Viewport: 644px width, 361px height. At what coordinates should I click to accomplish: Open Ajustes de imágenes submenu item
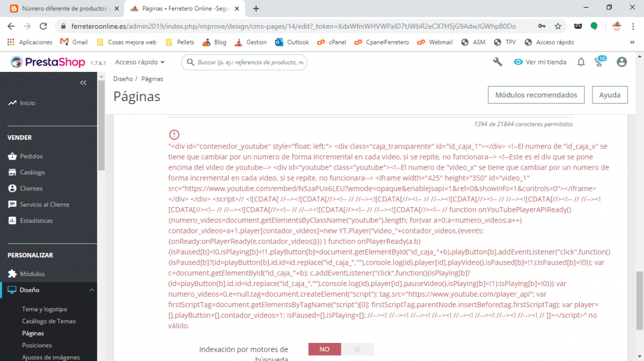click(51, 357)
